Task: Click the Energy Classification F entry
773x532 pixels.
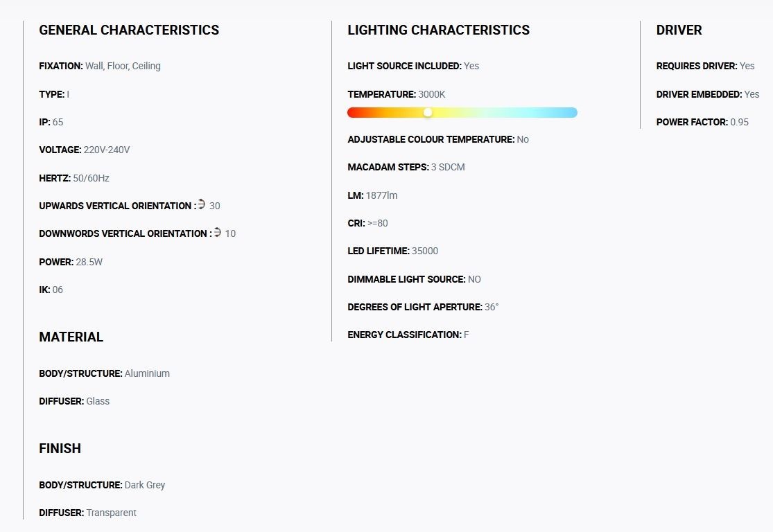Action: click(408, 335)
